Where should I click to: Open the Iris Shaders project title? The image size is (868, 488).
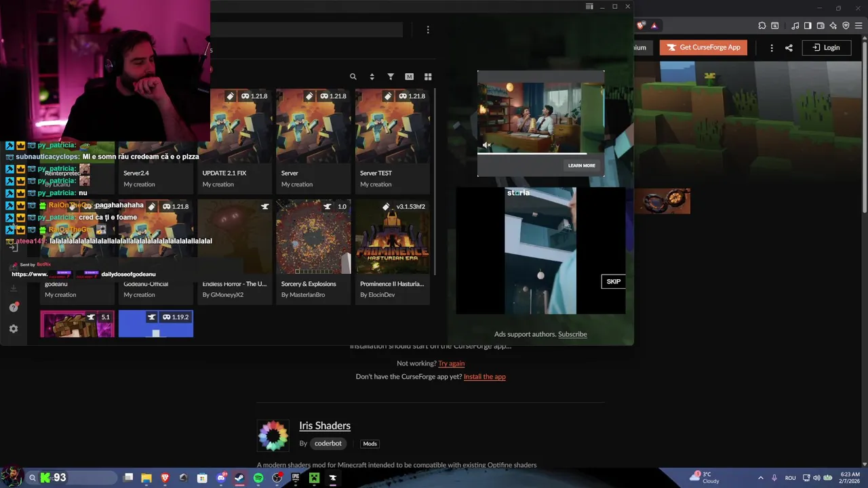pyautogui.click(x=325, y=426)
